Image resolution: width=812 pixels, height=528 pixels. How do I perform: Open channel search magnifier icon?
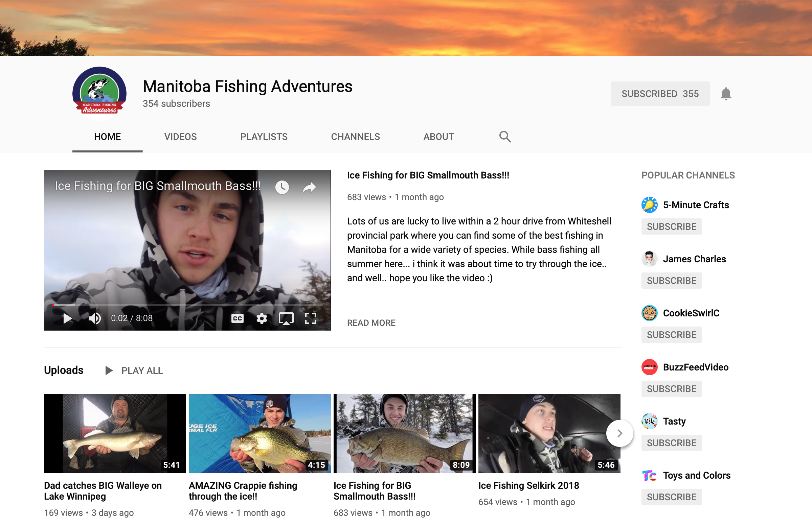tap(505, 137)
